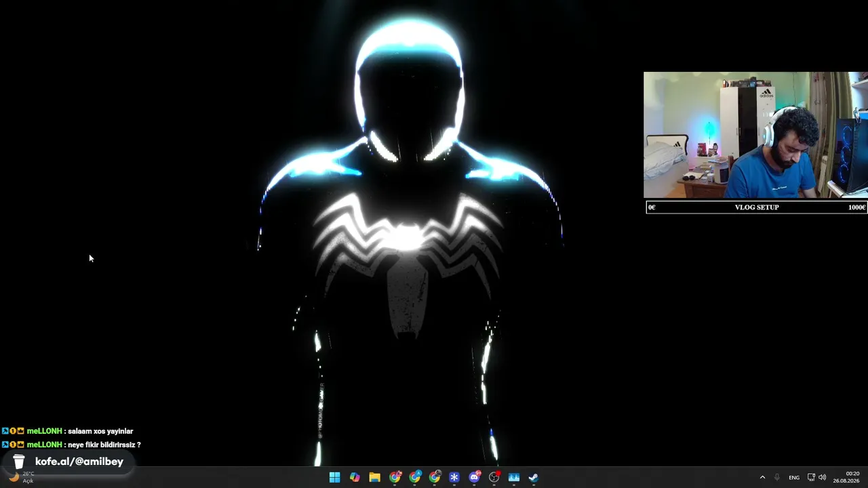Screen dimensions: 868x488
Task: Open the network status tray icon
Action: (811, 477)
